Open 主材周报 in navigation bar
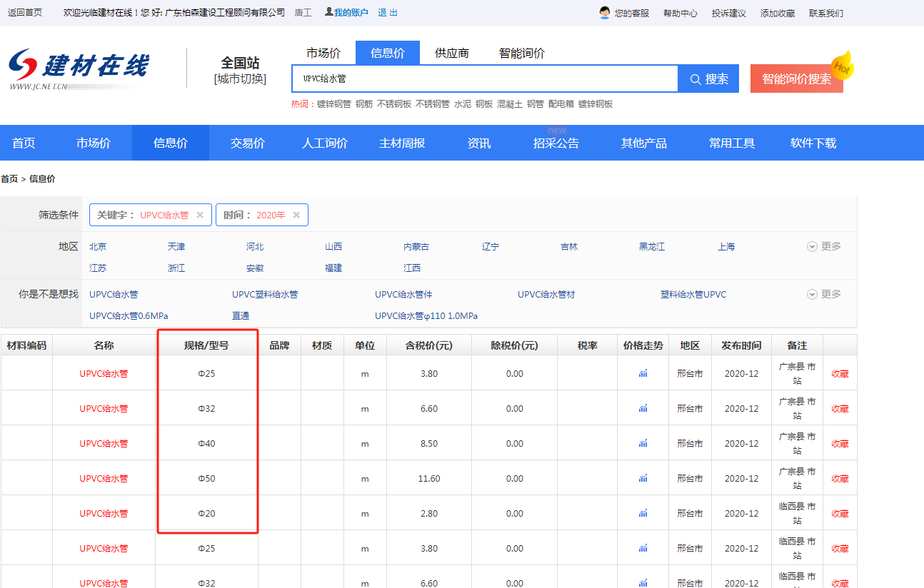The image size is (924, 588). (x=402, y=143)
